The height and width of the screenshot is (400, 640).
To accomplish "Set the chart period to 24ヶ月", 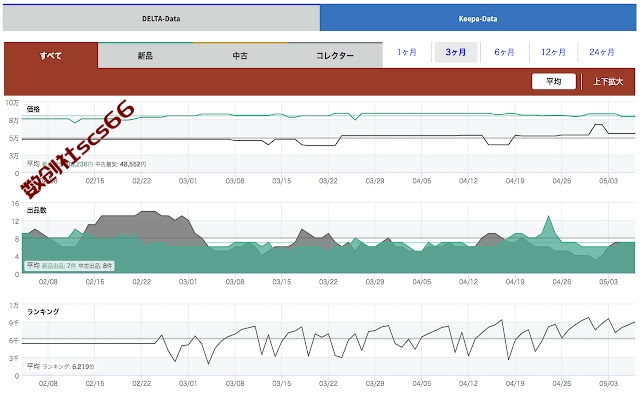I will point(602,52).
